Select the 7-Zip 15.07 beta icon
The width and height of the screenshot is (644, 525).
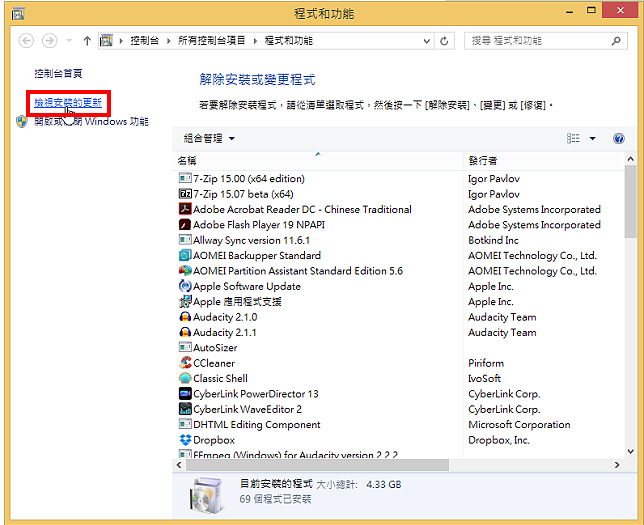tap(185, 193)
